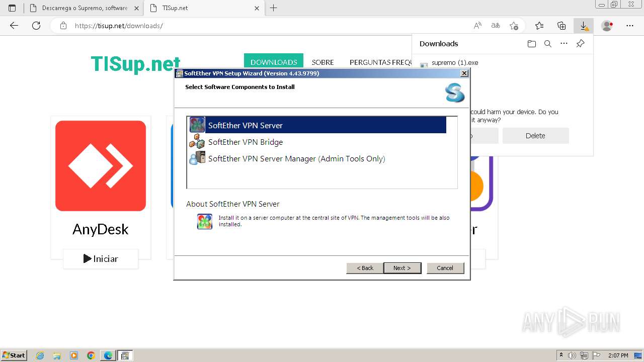644x362 pixels.
Task: Open tab actions menu in Edge
Action: [12, 8]
